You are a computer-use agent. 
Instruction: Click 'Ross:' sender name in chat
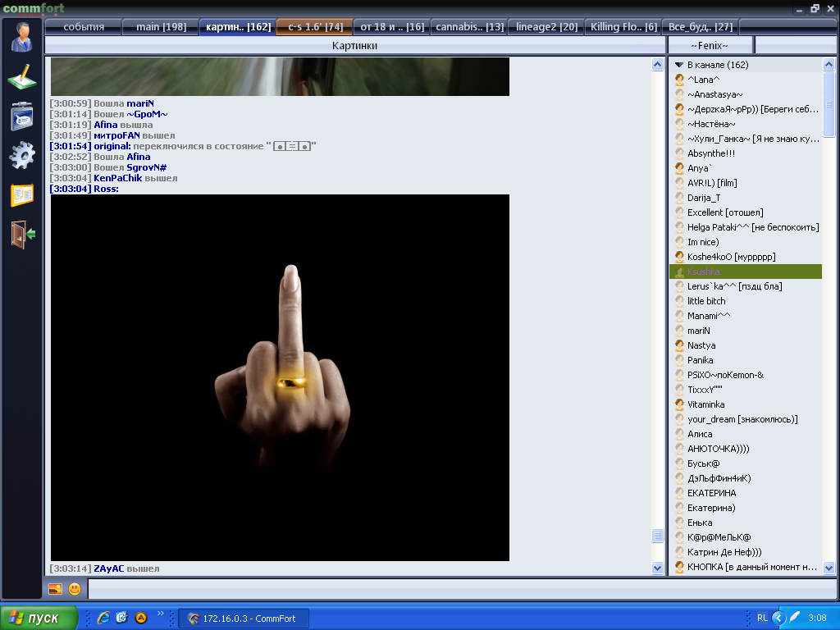click(106, 189)
